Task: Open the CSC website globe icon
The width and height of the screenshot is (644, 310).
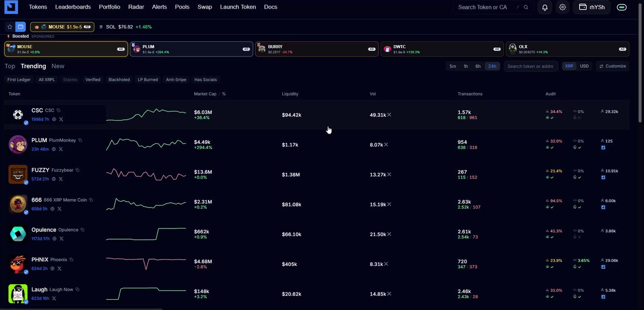Action: point(54,119)
